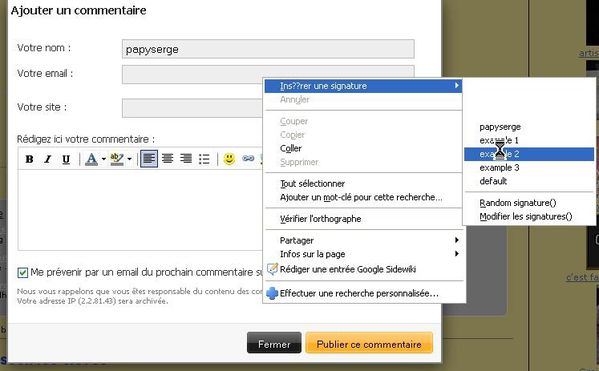Choose Couper in context menu
The image size is (599, 371).
[x=363, y=121]
